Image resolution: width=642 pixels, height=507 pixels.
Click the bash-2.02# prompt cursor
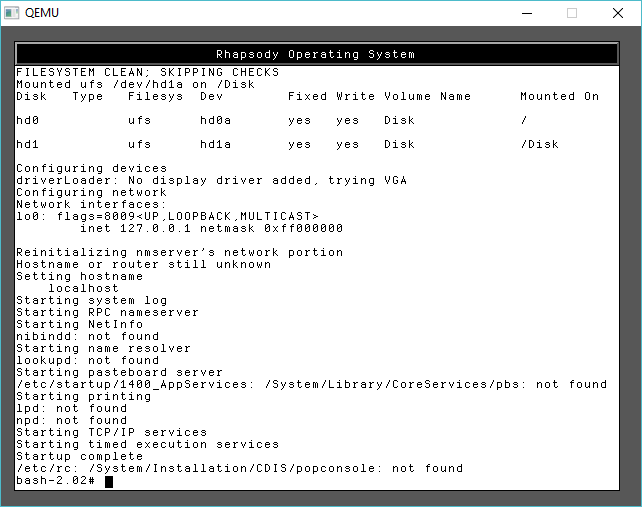tap(108, 481)
